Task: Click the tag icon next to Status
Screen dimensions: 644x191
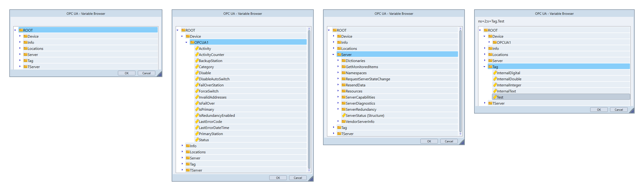Action: [197, 140]
